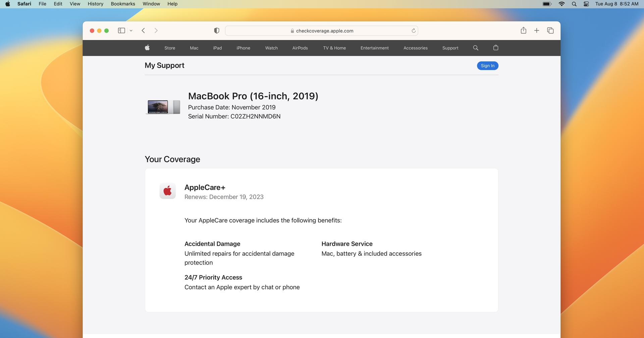Open the shopping bag icon

coord(496,48)
